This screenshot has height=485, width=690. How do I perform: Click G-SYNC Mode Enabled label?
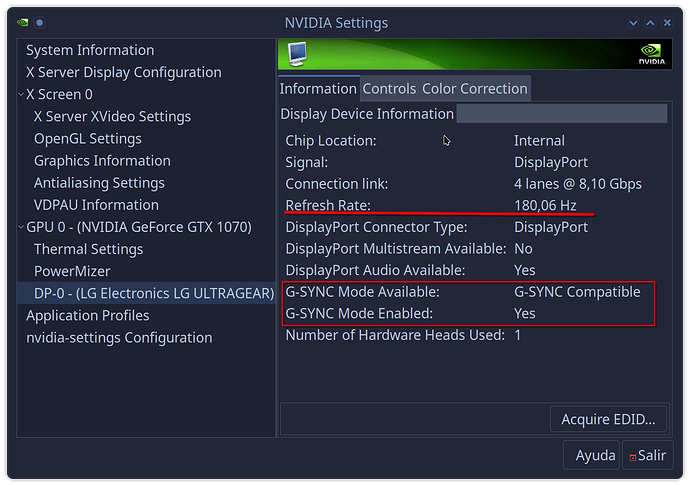pyautogui.click(x=359, y=313)
